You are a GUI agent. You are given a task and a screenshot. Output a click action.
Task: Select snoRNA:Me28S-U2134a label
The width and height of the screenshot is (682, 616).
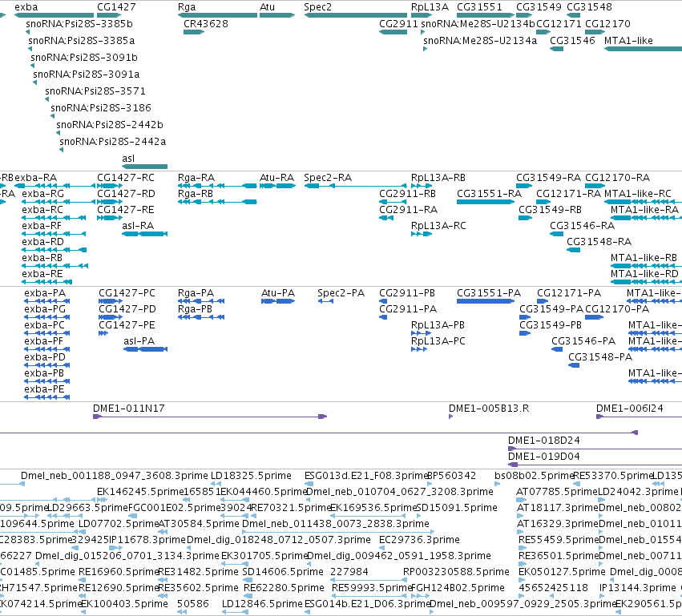[480, 41]
